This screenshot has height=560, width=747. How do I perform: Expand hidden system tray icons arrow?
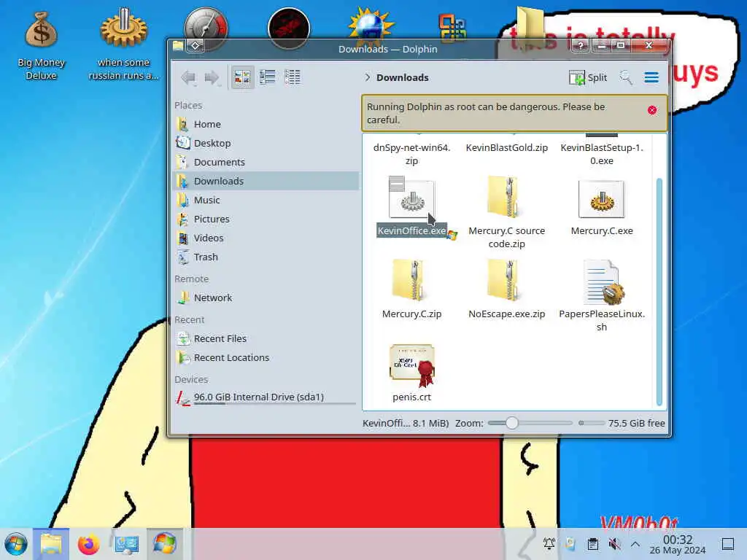point(635,544)
